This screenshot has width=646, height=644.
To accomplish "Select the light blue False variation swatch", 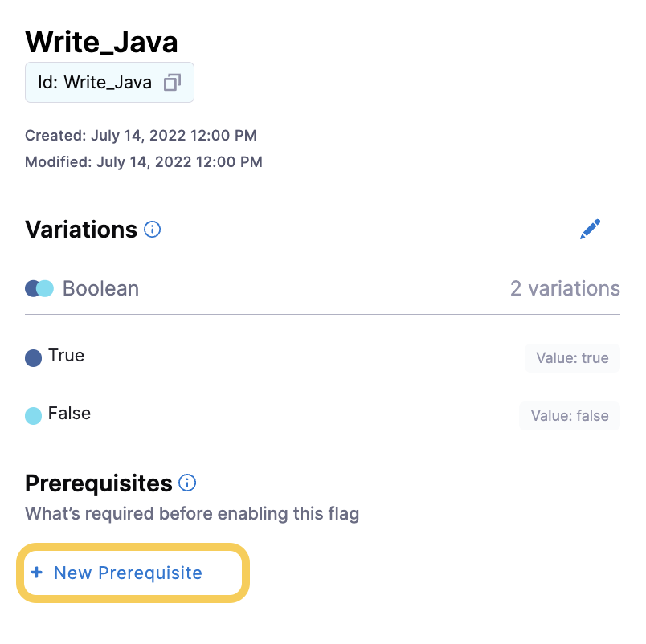I will (34, 414).
